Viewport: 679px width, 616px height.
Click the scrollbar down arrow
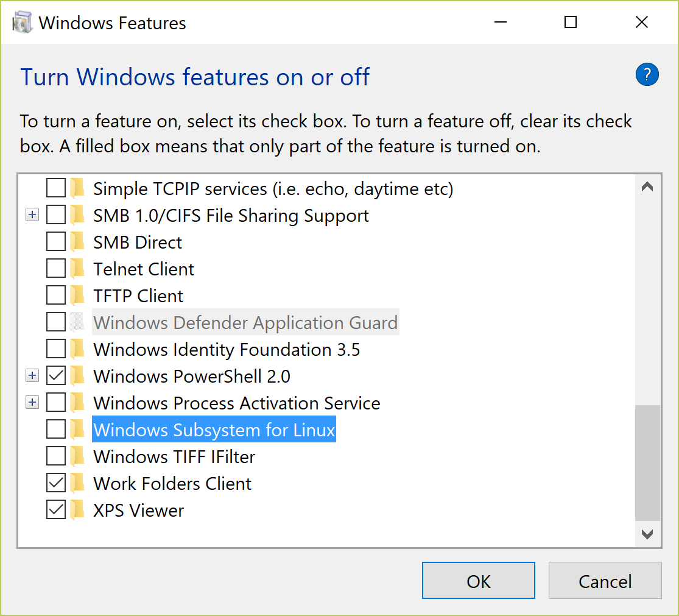(647, 534)
